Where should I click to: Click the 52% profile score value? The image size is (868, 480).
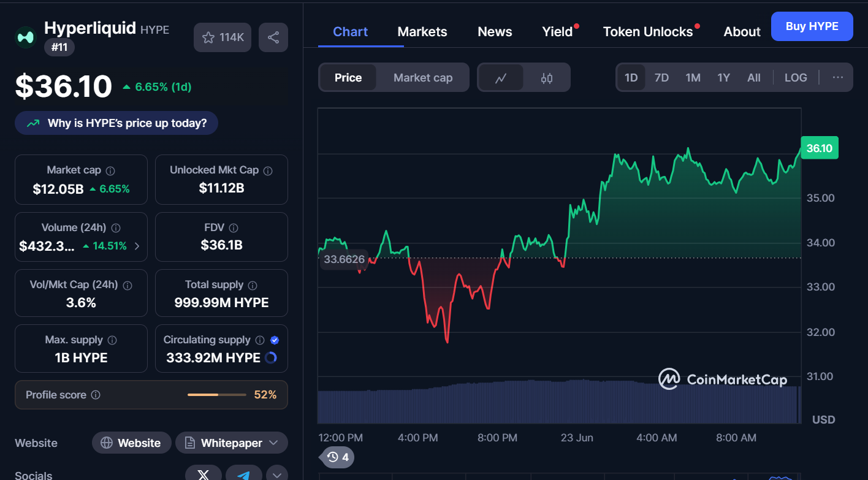tap(265, 395)
